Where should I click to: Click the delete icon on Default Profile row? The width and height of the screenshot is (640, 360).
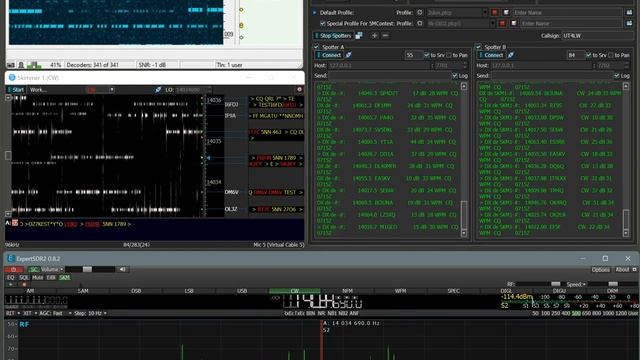pyautogui.click(x=495, y=13)
